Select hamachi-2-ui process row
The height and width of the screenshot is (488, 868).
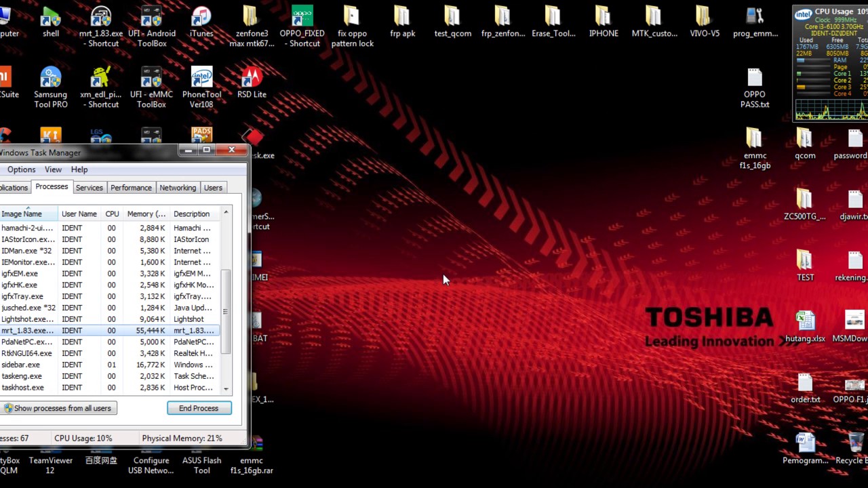(110, 228)
